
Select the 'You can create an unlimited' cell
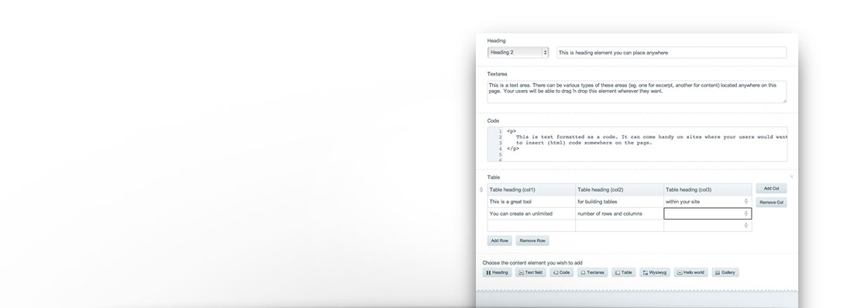tap(532, 214)
